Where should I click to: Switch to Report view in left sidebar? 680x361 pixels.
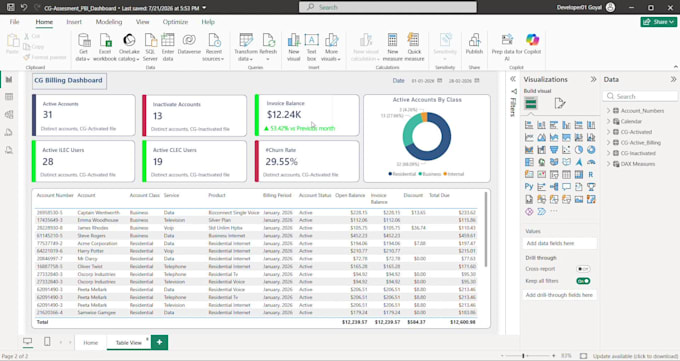pos(9,79)
